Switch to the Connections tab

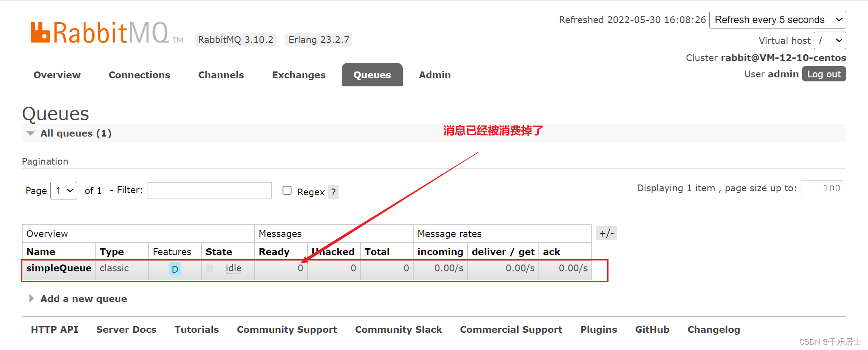[x=139, y=75]
